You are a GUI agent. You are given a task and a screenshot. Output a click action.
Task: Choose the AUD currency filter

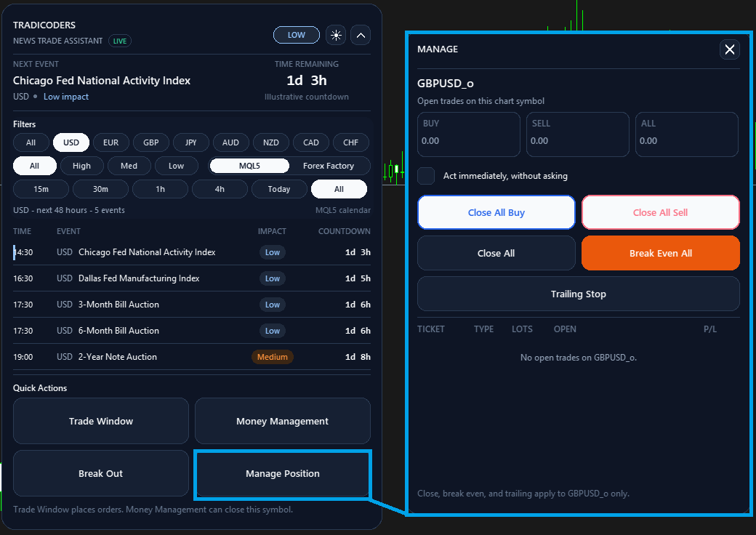pyautogui.click(x=230, y=142)
